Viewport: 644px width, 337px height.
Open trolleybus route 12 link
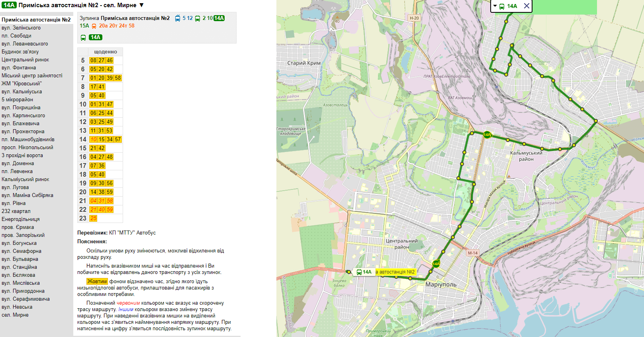[190, 18]
